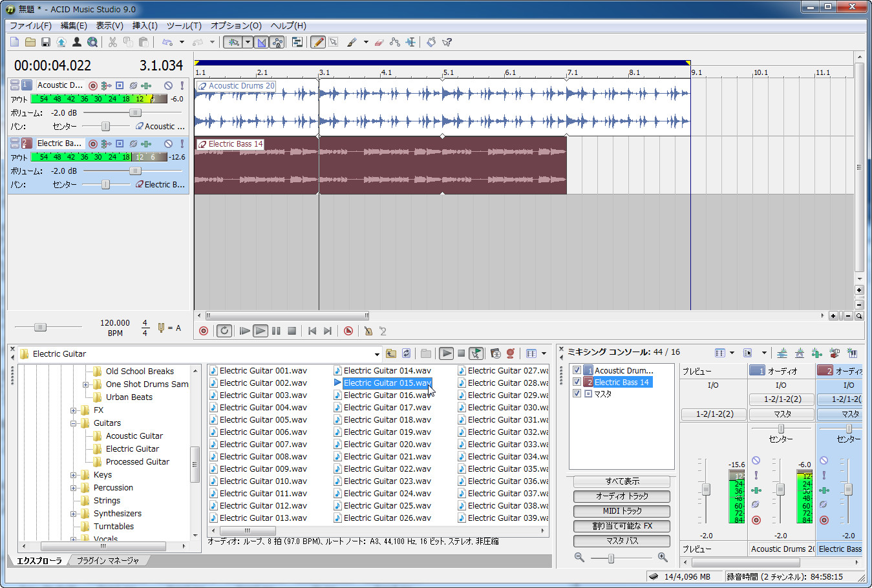
Task: Mute the Acoustic Drums track
Action: tap(168, 85)
